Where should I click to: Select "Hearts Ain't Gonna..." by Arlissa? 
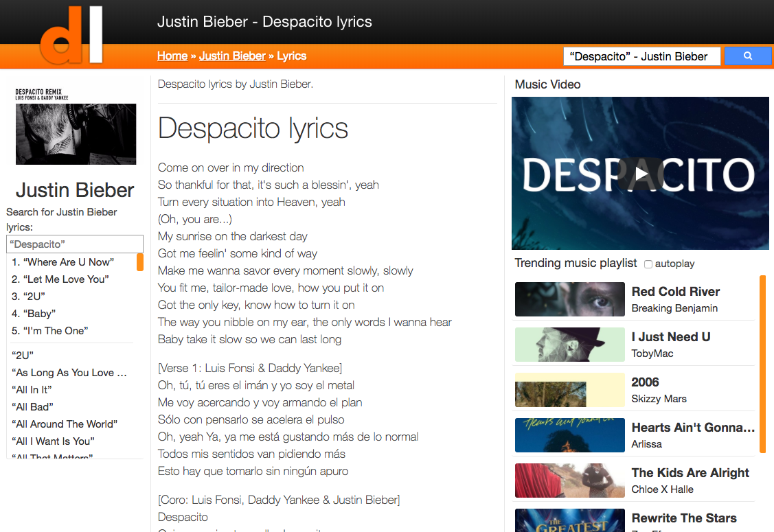[569, 435]
